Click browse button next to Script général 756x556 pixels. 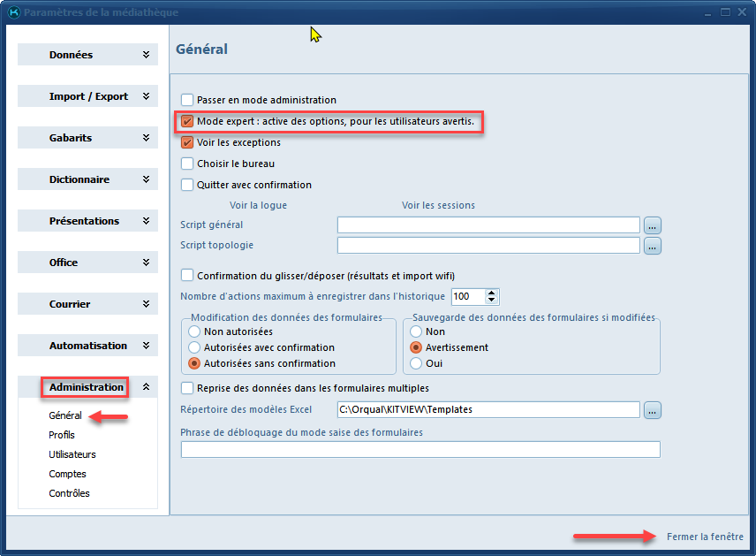click(x=653, y=225)
